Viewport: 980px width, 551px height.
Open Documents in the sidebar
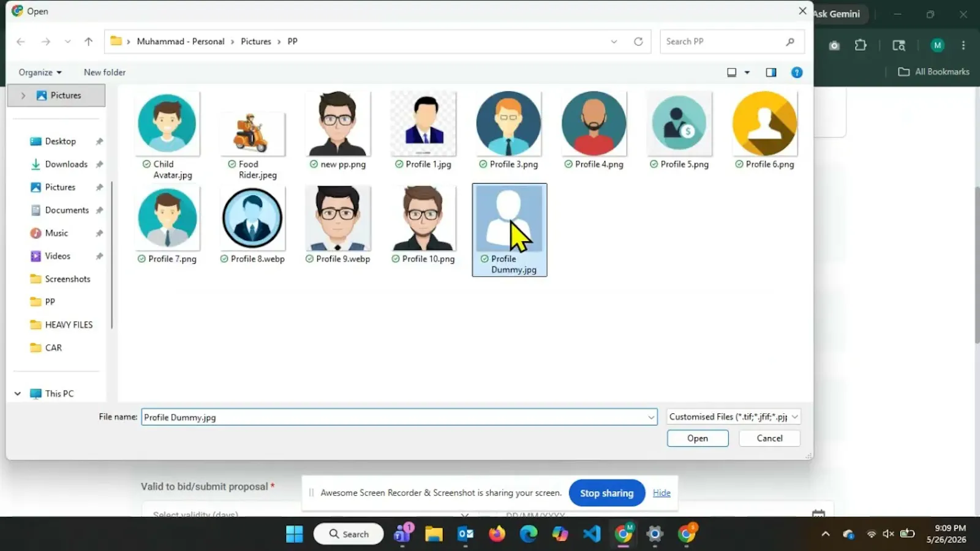[x=66, y=210]
